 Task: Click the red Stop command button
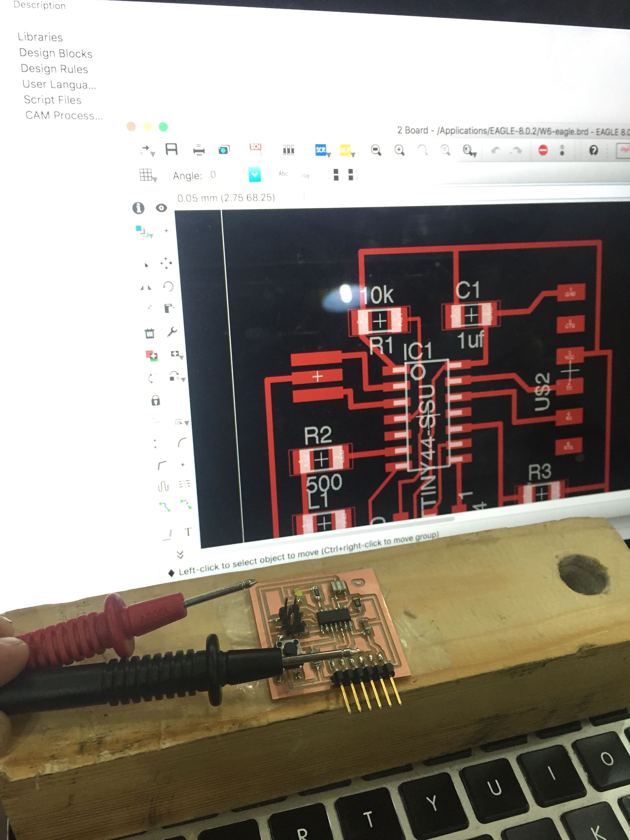click(543, 150)
